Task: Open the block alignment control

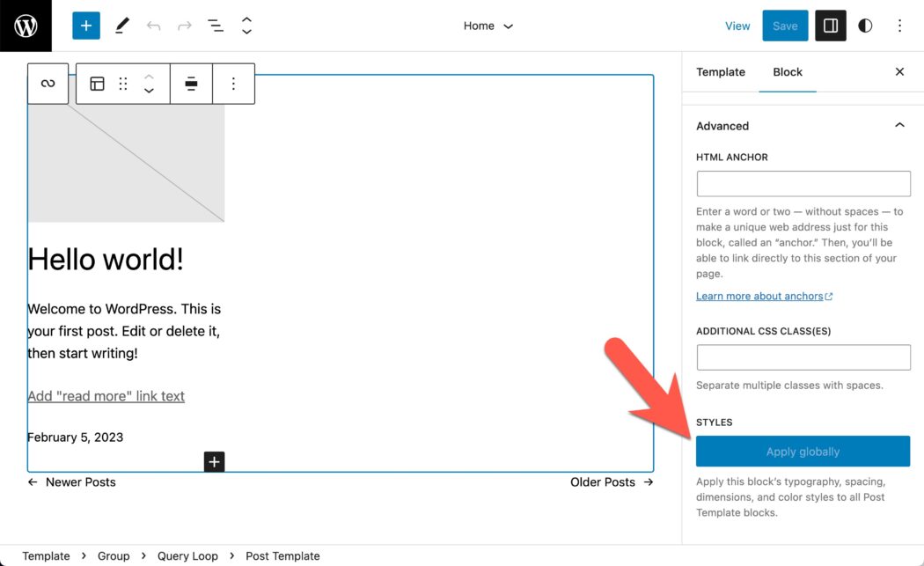Action: [x=191, y=84]
